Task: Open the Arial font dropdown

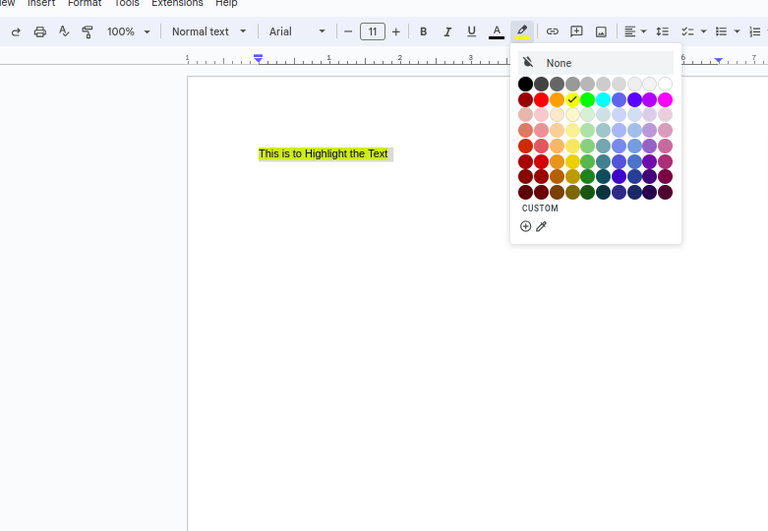Action: point(297,32)
